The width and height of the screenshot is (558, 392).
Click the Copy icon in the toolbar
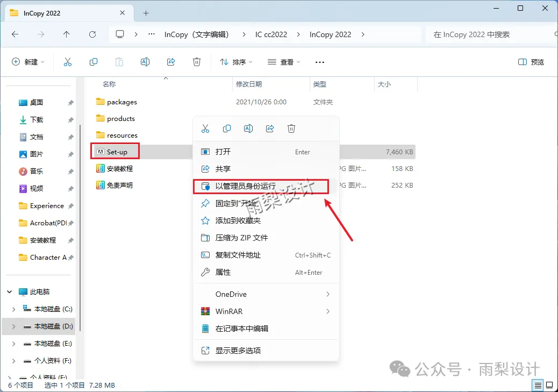[x=94, y=62]
